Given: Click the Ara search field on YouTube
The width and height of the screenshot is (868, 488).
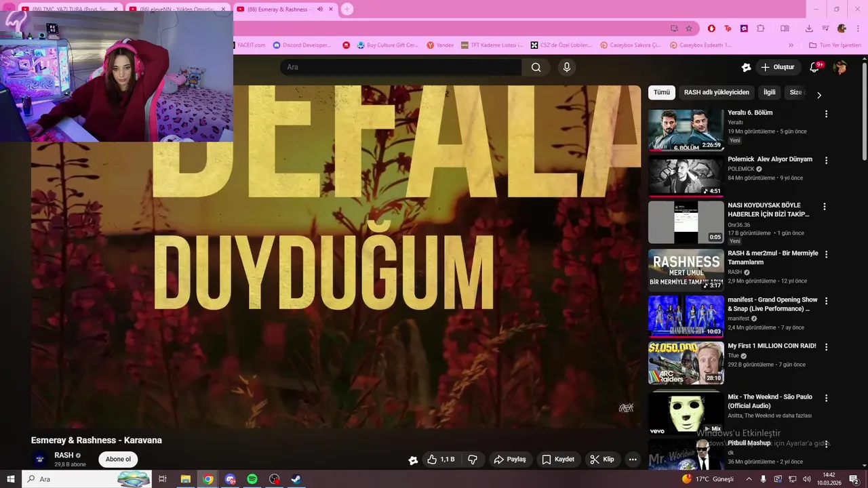Looking at the screenshot, I should pos(401,67).
